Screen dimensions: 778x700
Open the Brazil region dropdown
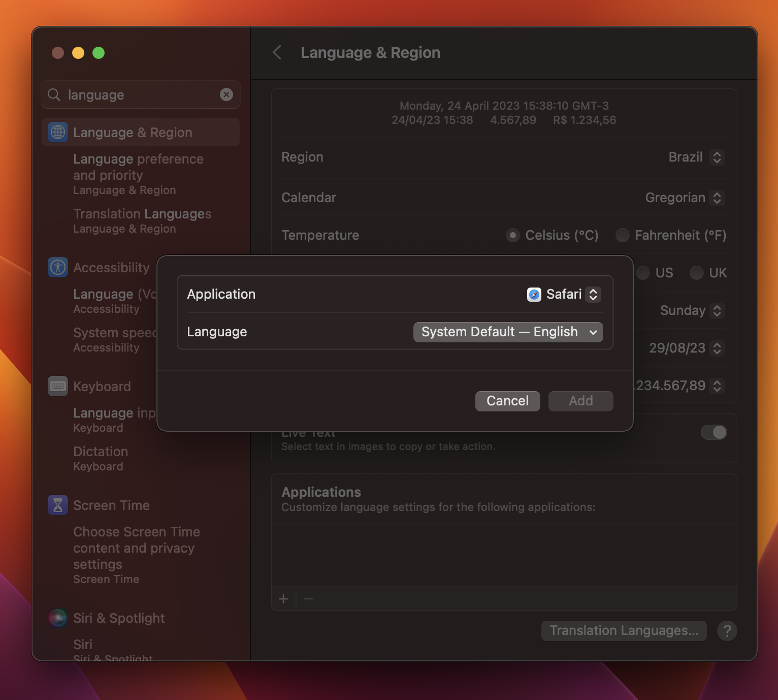(x=695, y=157)
